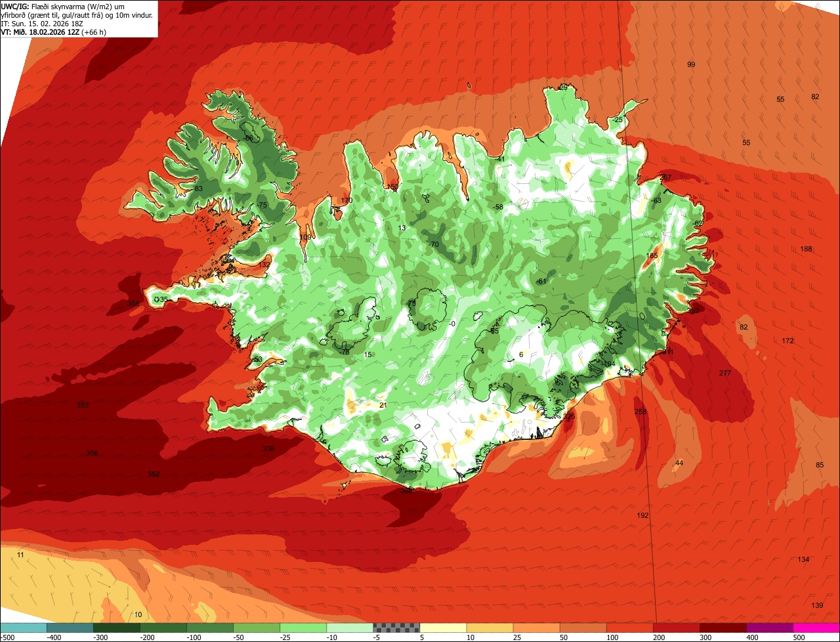
Task: Click the glacier value 6
Action: [521, 354]
